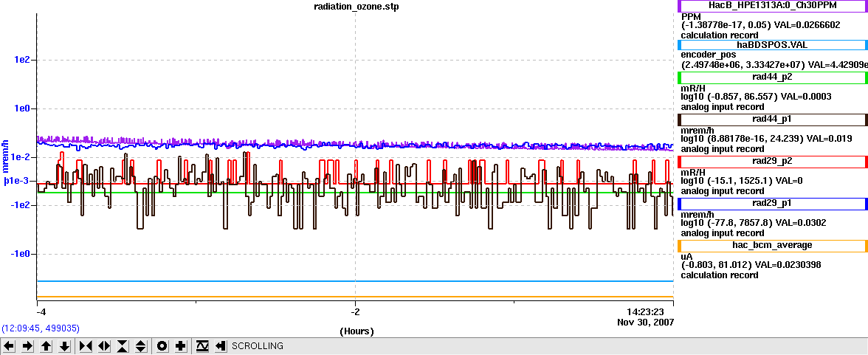Select the rad29_p2 curve label
Image resolution: width=868 pixels, height=355 pixels.
[772, 162]
